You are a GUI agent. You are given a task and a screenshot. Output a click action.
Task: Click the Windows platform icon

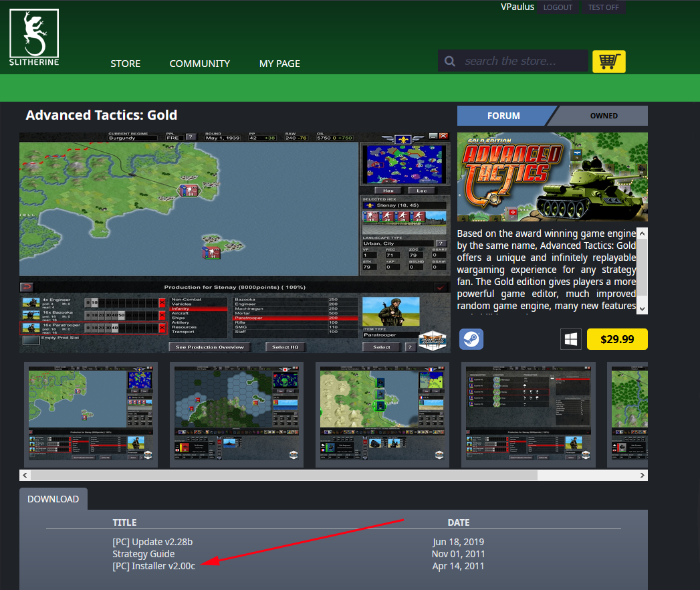[570, 339]
